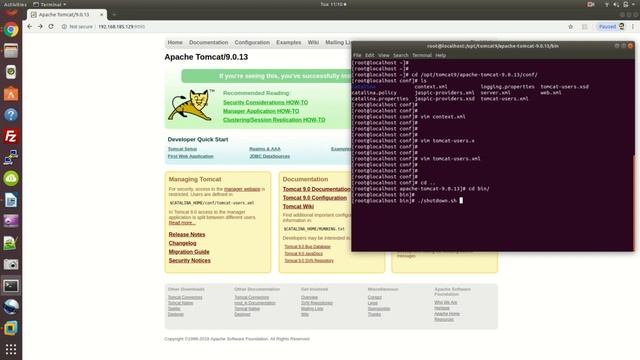This screenshot has height=360, width=640.
Task: Open the terminal View menu
Action: [384, 55]
